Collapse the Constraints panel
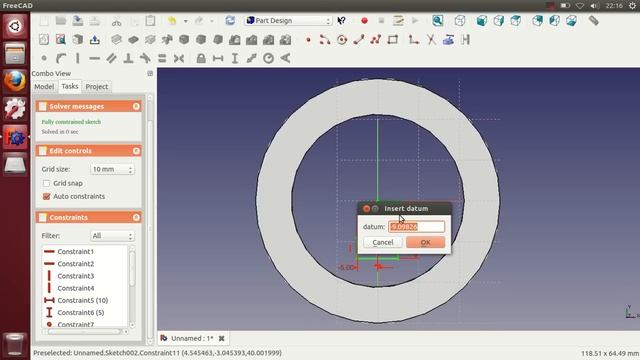Image resolution: width=640 pixels, height=360 pixels. tap(136, 218)
